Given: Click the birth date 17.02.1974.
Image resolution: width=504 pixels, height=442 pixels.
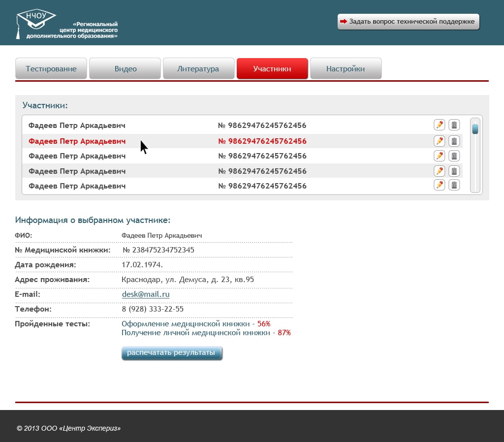Looking at the screenshot, I should (x=142, y=264).
